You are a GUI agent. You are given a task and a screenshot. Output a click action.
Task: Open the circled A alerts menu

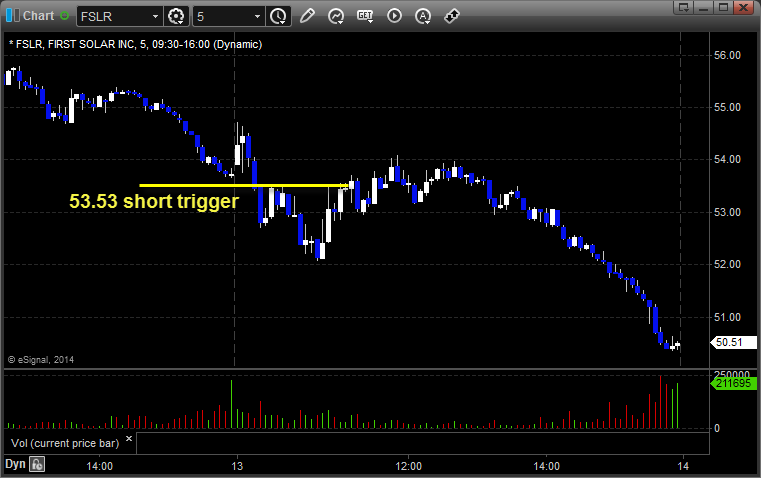coord(423,16)
